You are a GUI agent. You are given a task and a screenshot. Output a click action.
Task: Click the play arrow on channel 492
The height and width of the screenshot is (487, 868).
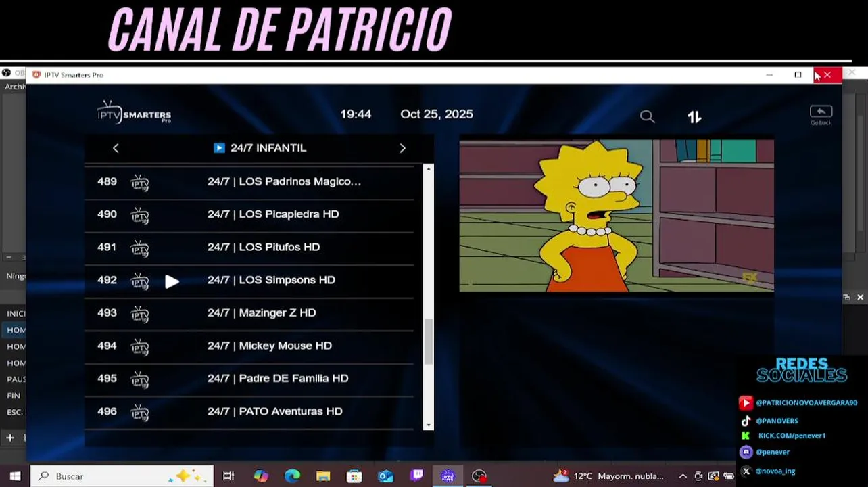172,281
